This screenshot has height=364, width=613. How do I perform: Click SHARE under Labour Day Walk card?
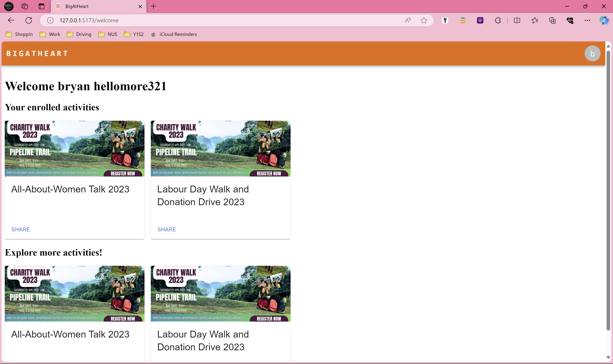pos(166,229)
